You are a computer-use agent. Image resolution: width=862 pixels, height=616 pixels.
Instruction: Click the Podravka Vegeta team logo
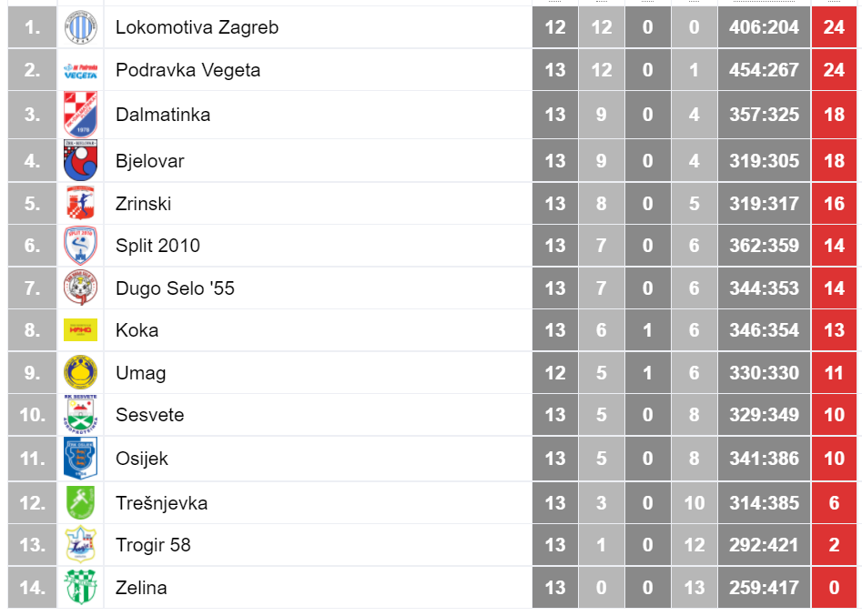pos(80,70)
